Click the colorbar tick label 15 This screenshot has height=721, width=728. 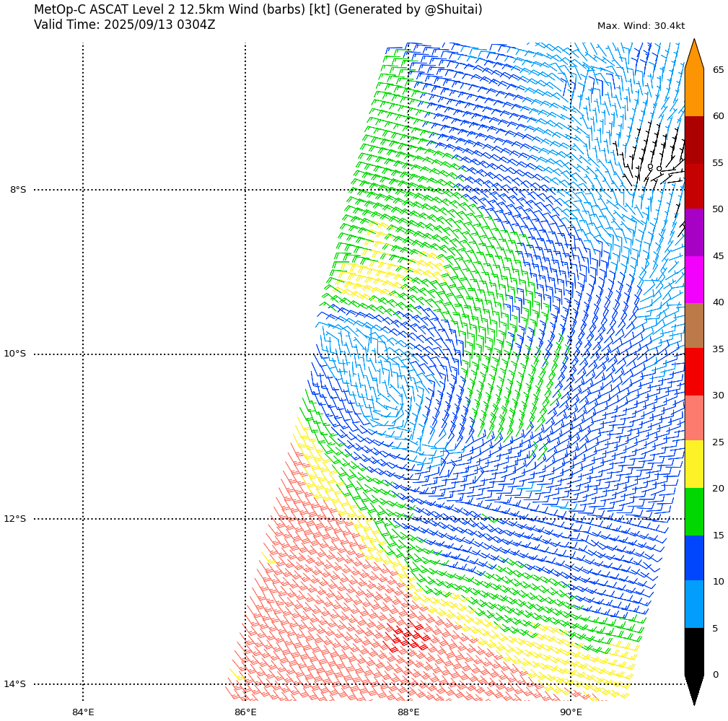718,536
